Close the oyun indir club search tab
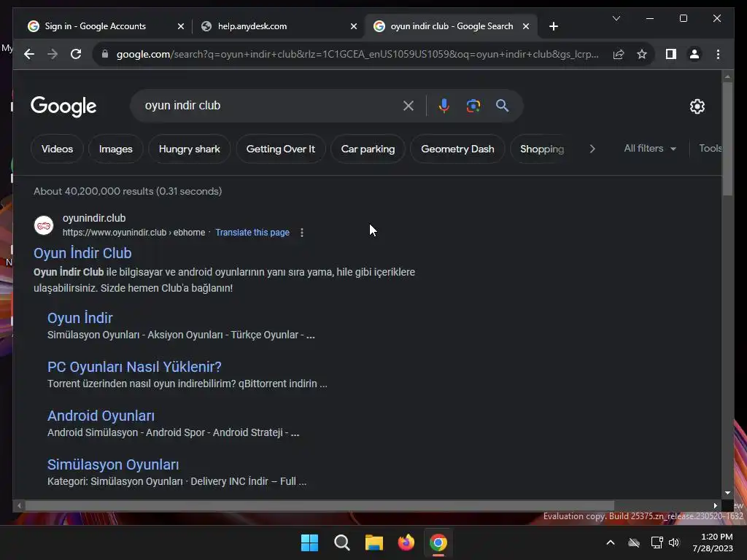The image size is (747, 560). pos(525,27)
